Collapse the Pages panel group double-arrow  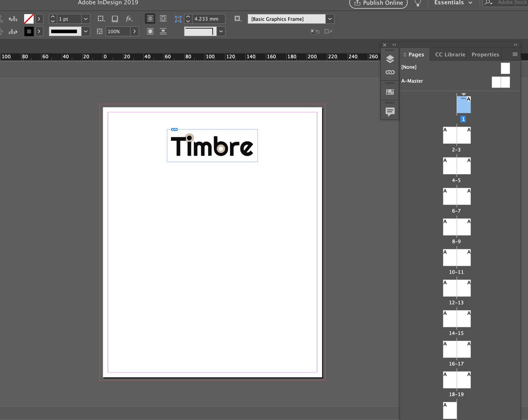pyautogui.click(x=516, y=44)
